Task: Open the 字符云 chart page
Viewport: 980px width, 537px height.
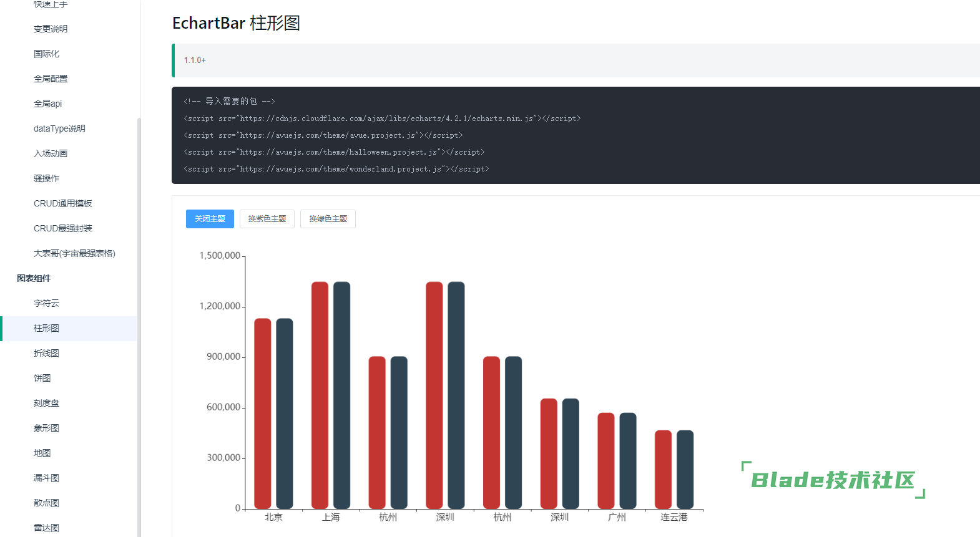Action: [47, 303]
